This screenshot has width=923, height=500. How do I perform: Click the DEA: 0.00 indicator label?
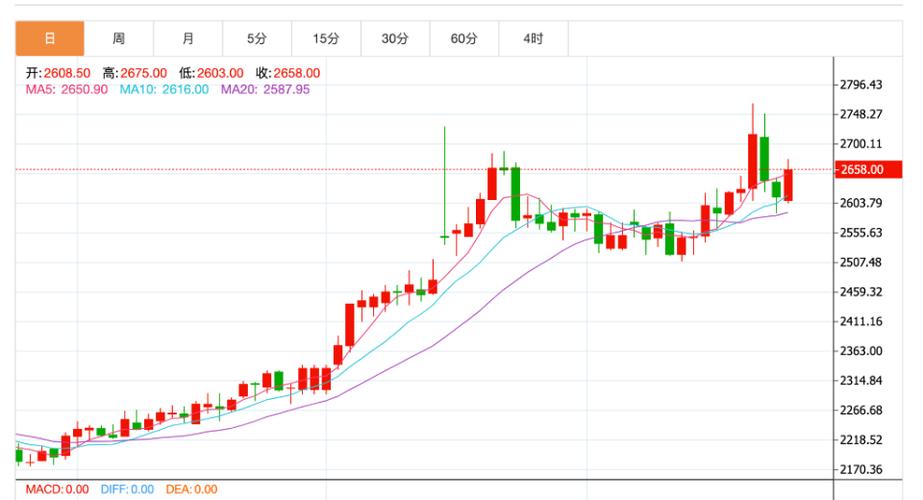coord(193,489)
